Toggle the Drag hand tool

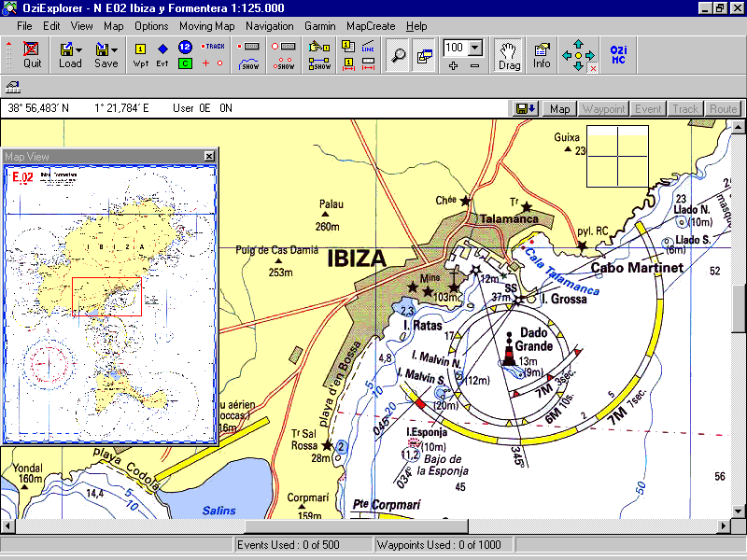tap(509, 55)
